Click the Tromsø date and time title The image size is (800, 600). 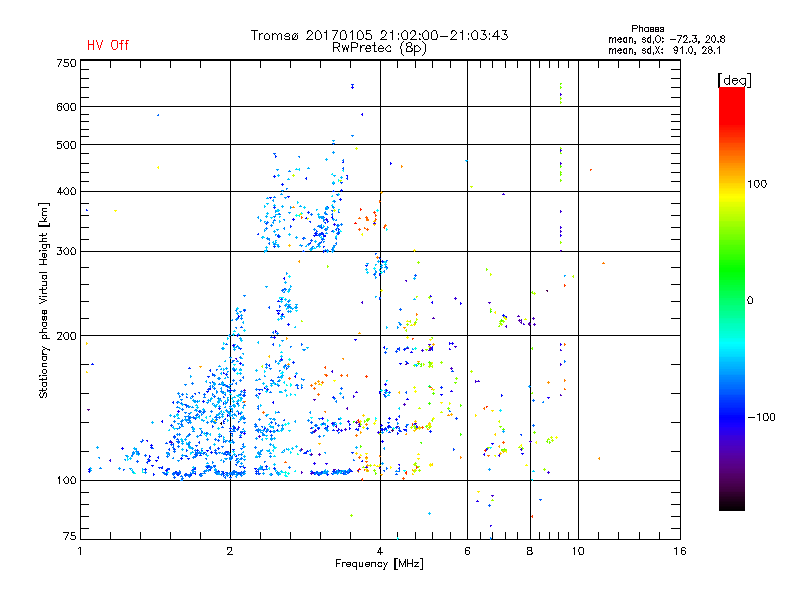click(x=380, y=35)
